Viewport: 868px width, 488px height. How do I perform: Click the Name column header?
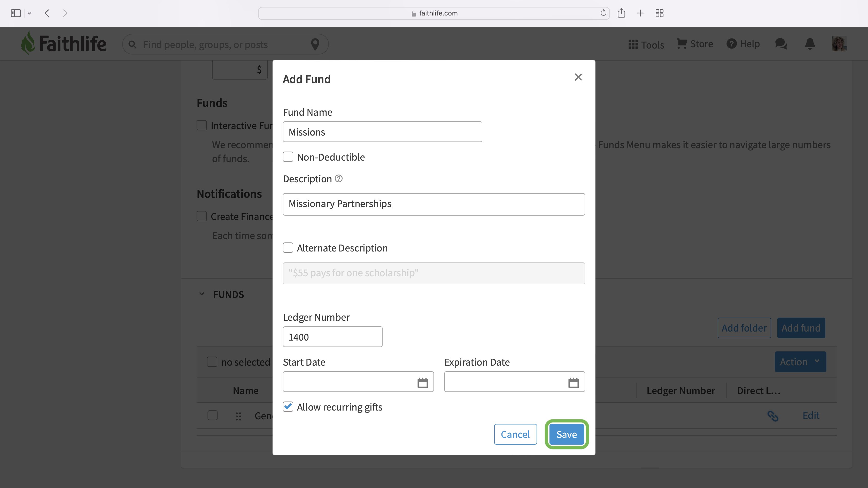coord(246,391)
